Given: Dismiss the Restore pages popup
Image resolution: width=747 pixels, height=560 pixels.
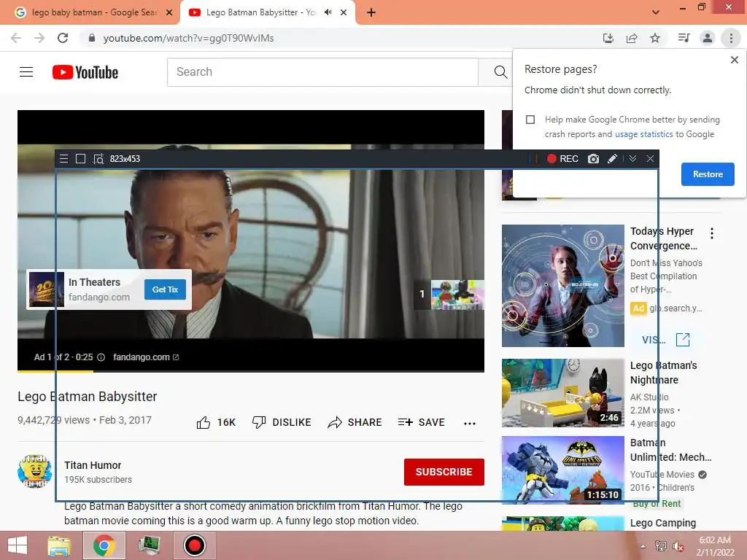Looking at the screenshot, I should (734, 60).
